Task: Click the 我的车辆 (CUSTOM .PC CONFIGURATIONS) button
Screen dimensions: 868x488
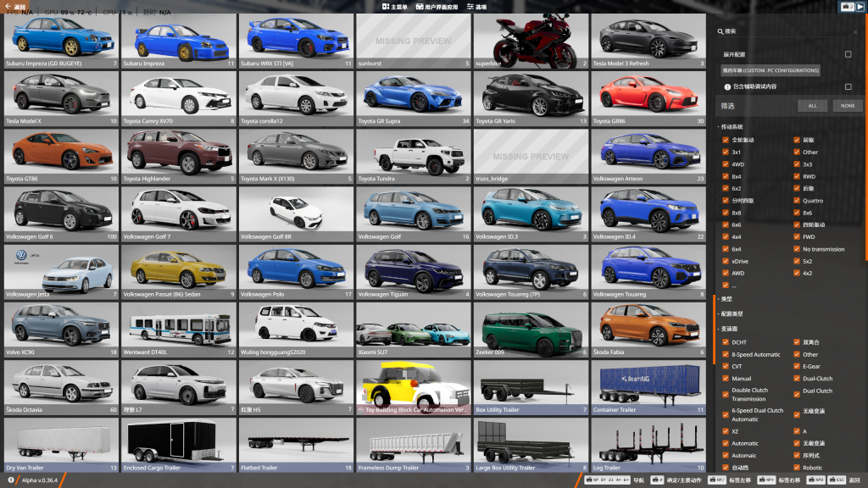Action: point(771,70)
